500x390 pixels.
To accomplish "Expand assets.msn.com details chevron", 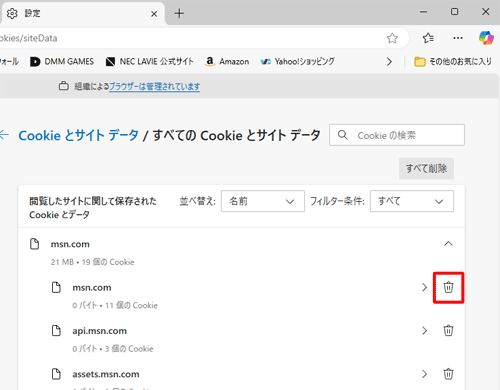I will [x=424, y=374].
